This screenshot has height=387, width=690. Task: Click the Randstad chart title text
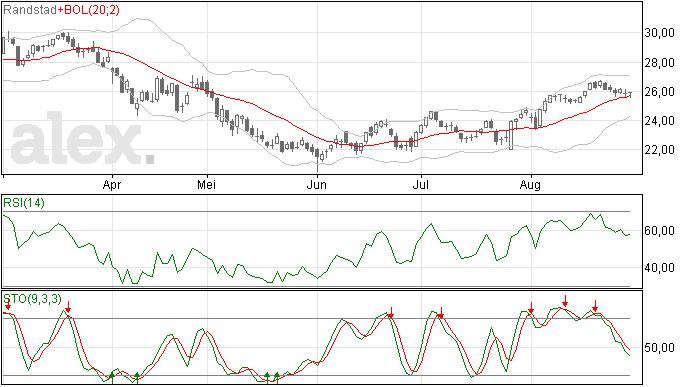[30, 10]
